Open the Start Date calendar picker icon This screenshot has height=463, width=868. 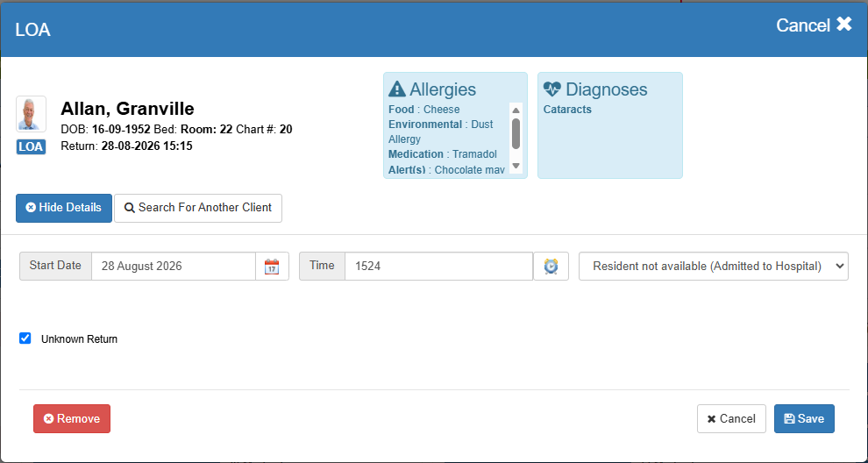(x=272, y=267)
